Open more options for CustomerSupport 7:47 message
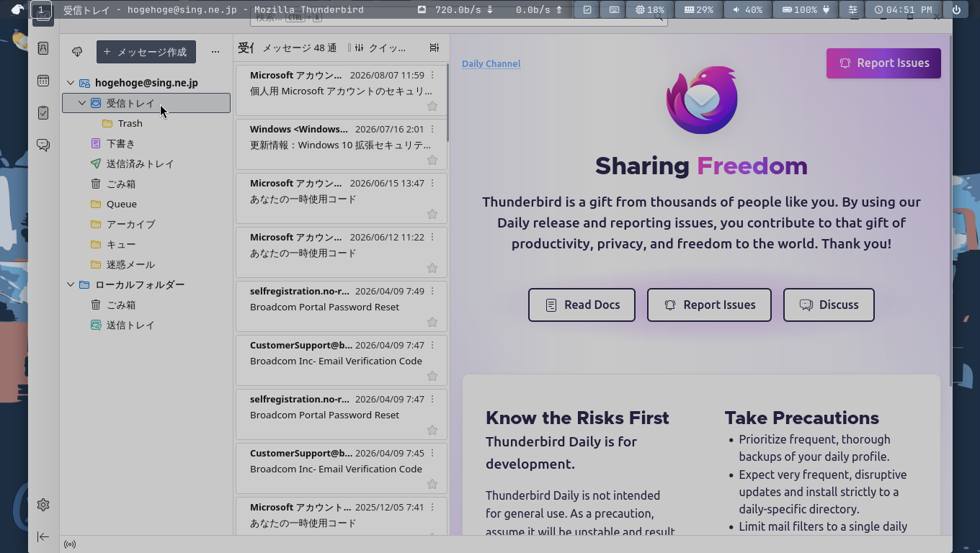Viewport: 980px width, 553px height. (x=432, y=345)
